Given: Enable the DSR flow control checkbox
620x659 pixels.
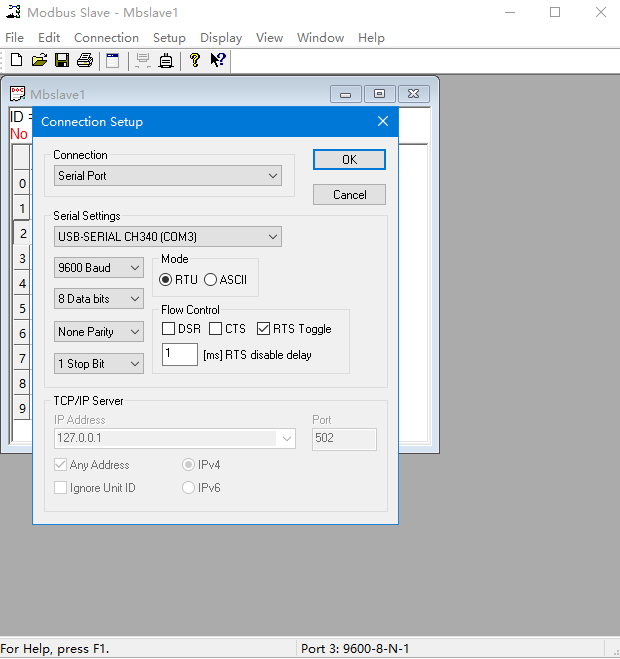Looking at the screenshot, I should click(168, 329).
